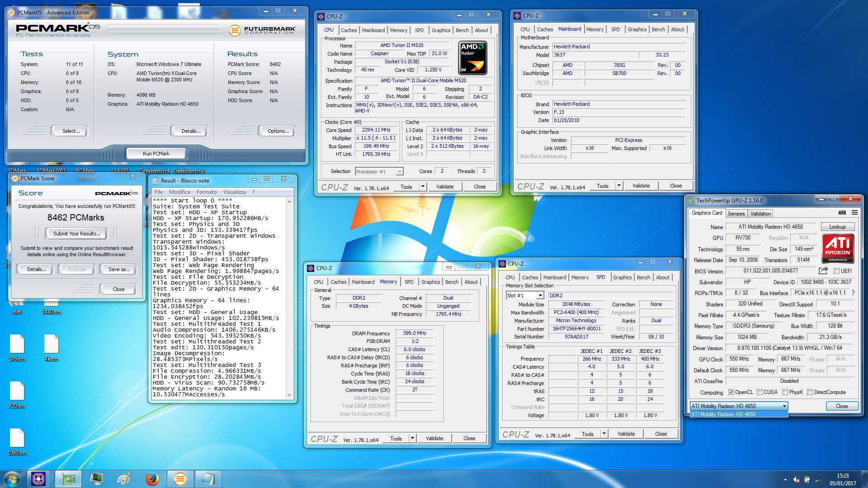Click Submit Your Results button
868x488 pixels.
pos(76,234)
